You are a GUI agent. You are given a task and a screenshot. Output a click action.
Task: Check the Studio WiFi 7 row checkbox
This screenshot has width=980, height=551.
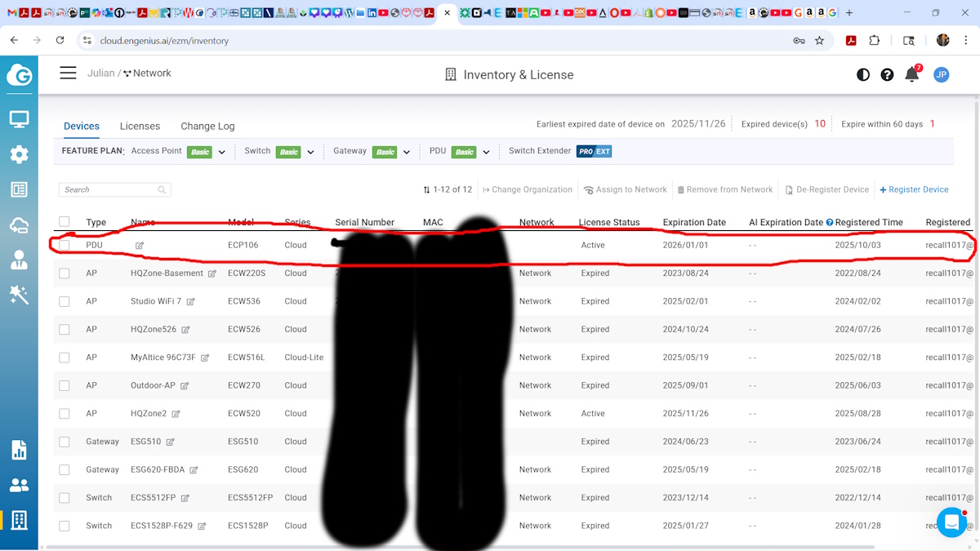pyautogui.click(x=65, y=301)
